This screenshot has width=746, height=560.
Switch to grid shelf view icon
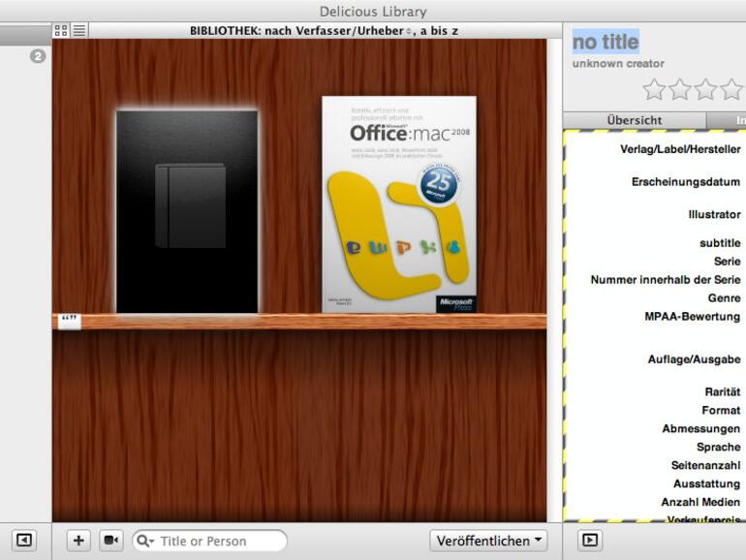(61, 31)
